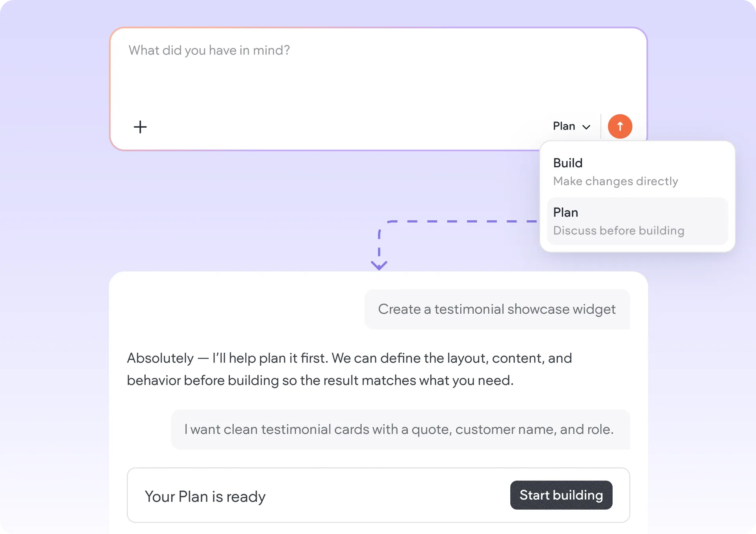Click the second line of the assistant reply

[320, 381]
